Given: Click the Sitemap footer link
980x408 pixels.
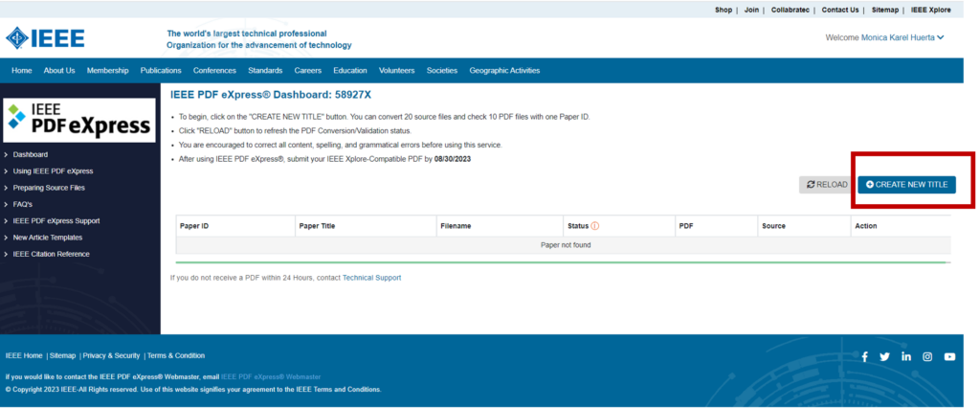Looking at the screenshot, I should [62, 356].
